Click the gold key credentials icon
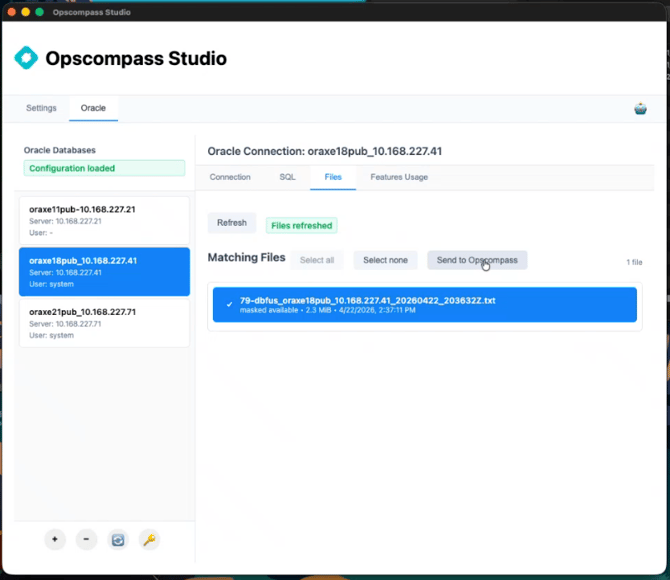The image size is (670, 580). coord(149,539)
